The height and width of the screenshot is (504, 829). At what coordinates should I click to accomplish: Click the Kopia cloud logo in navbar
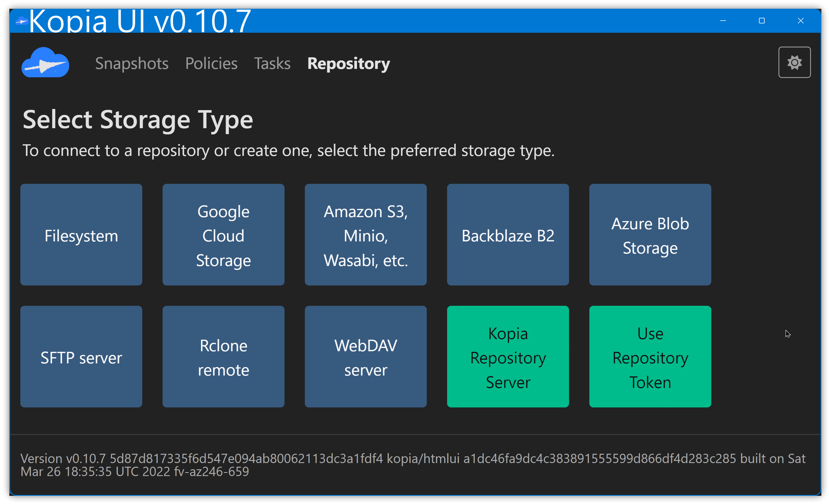click(x=45, y=63)
